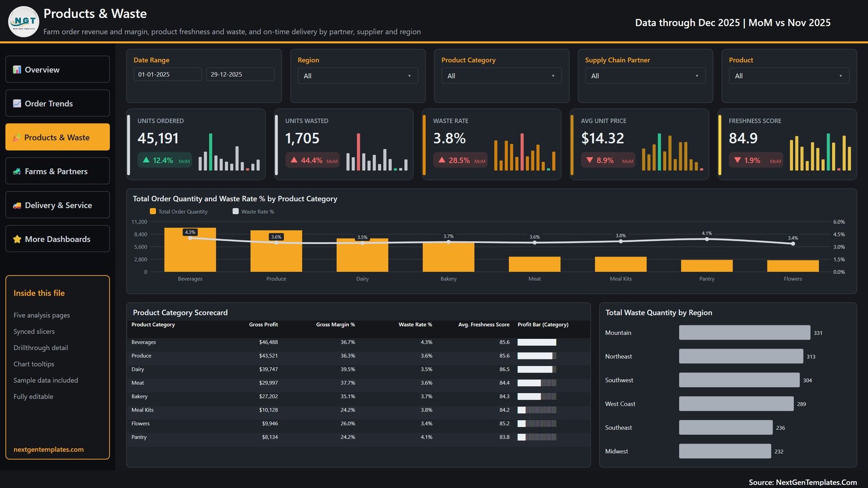
Task: Click the Freshness Score sparkline chart
Action: coord(820,152)
